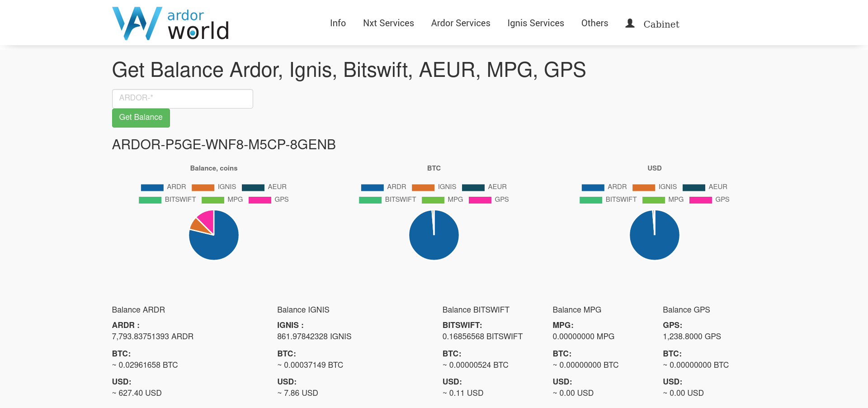The height and width of the screenshot is (408, 868).
Task: Click the 0.00000000 MPG balance value
Action: point(583,337)
